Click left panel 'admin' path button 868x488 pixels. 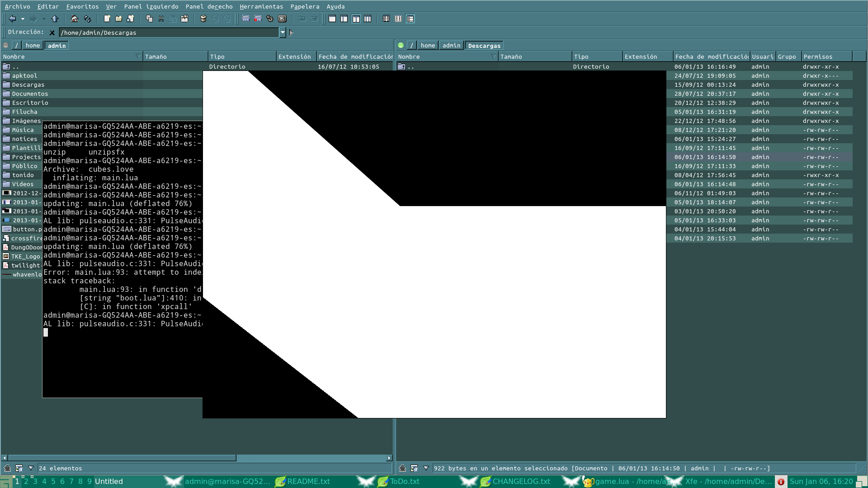coord(57,45)
